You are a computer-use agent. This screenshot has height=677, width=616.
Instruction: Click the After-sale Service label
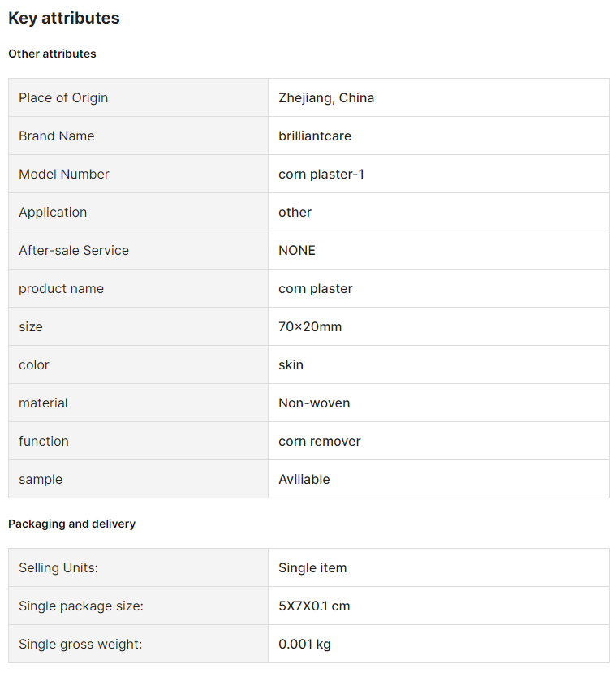coord(74,250)
